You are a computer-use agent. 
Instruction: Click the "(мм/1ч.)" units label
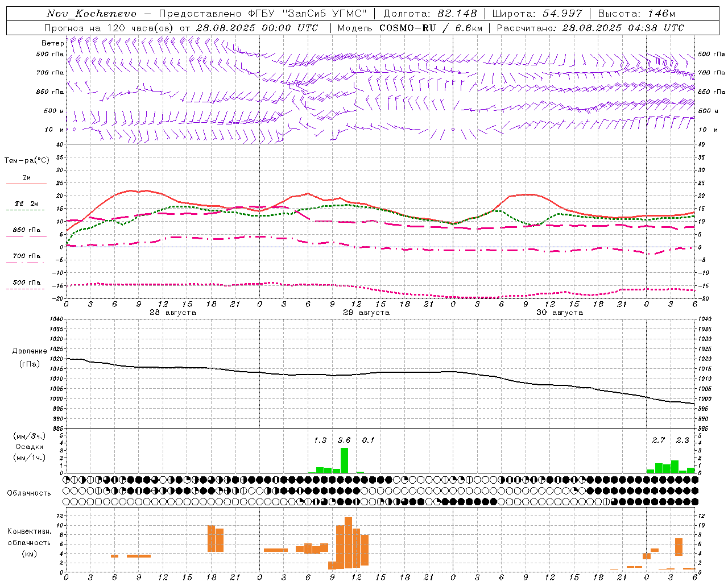pyautogui.click(x=30, y=458)
